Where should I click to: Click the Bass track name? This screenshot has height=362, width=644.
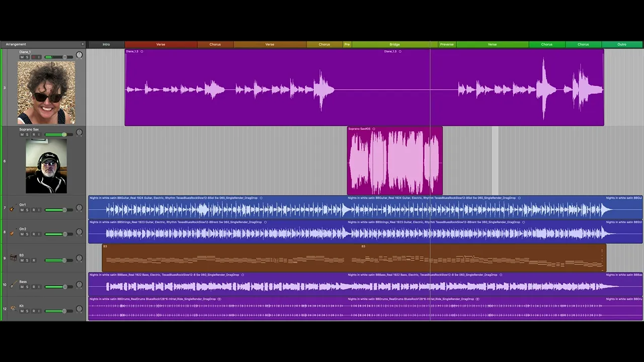[23, 282]
